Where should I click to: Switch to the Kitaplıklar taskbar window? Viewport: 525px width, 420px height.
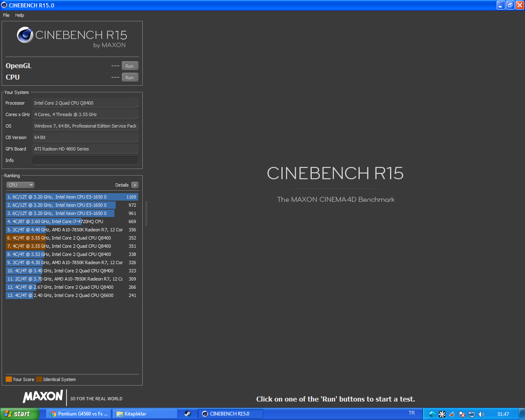click(x=145, y=414)
